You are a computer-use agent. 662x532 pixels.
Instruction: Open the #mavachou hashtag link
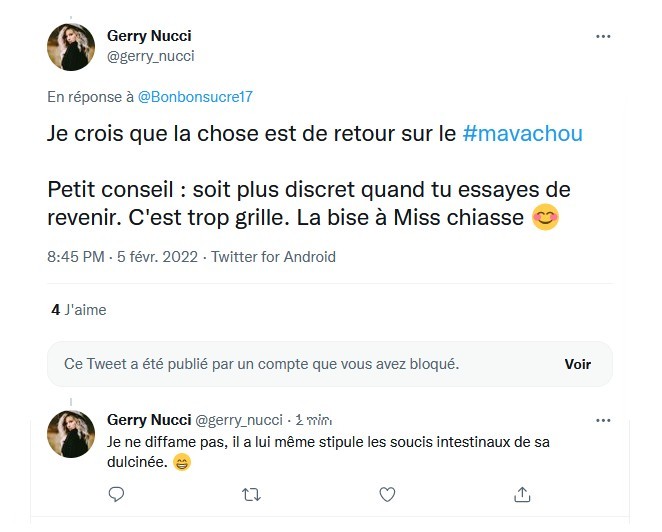click(523, 135)
